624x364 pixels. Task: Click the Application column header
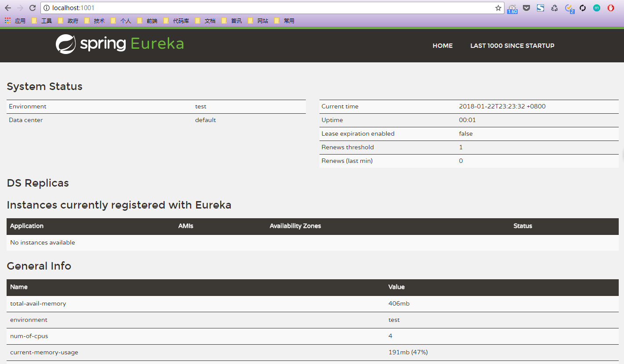tap(27, 226)
